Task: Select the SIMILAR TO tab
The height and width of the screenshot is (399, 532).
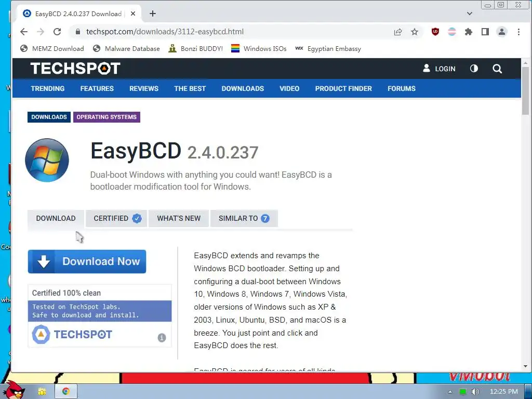Action: [x=244, y=219]
